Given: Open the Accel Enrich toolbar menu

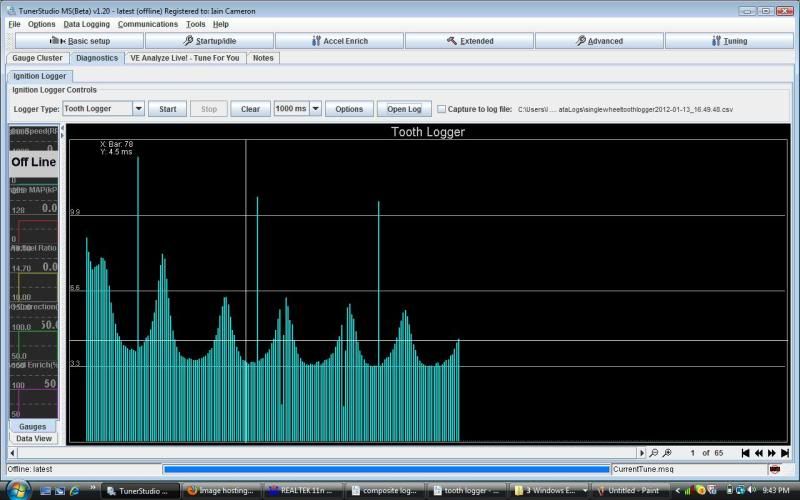Looking at the screenshot, I should 339,41.
